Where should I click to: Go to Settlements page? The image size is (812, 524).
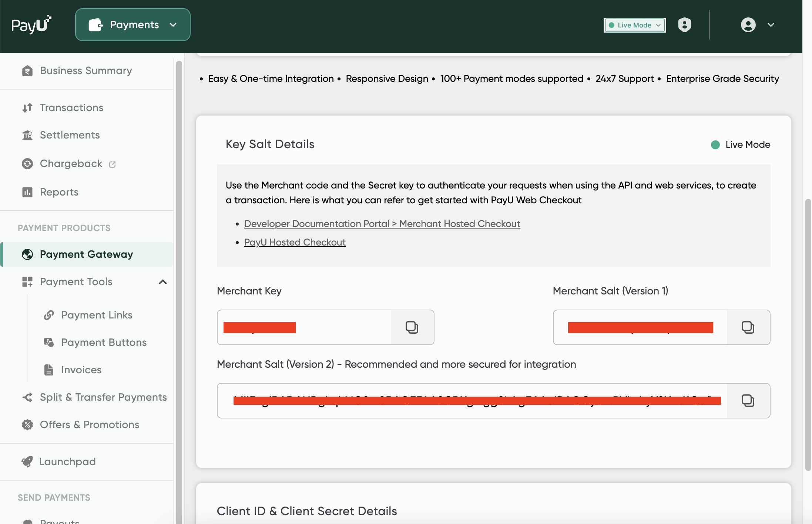70,135
